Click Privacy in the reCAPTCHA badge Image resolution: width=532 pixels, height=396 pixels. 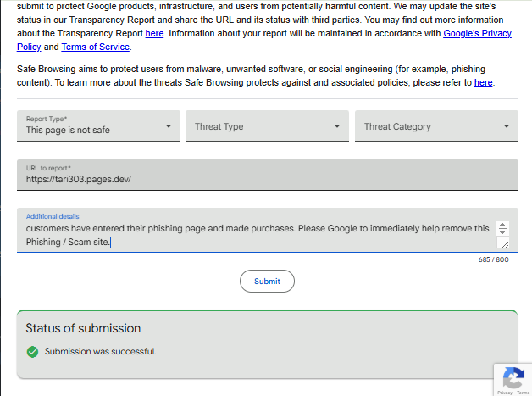coord(504,393)
